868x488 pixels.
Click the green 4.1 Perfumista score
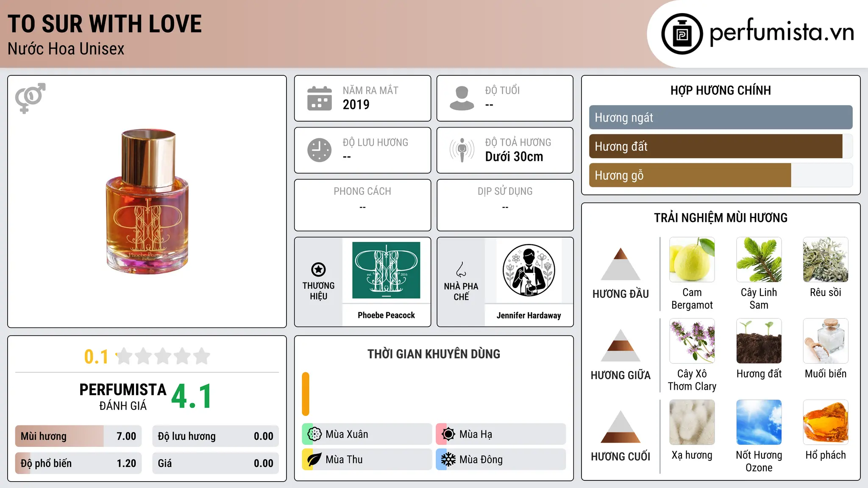192,396
